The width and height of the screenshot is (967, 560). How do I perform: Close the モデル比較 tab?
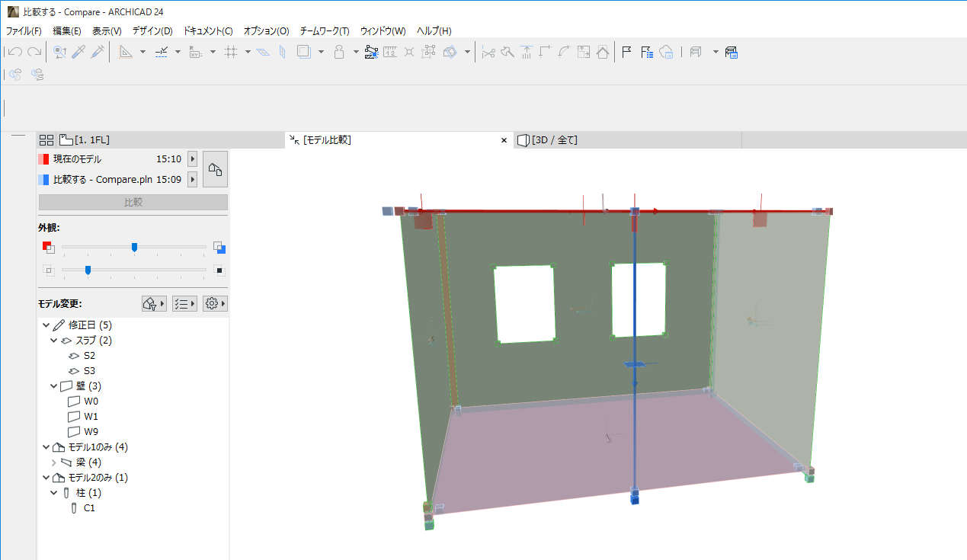point(504,140)
